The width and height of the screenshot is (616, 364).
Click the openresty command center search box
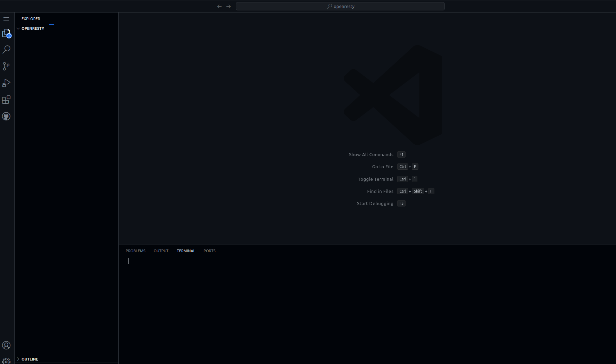tap(340, 6)
